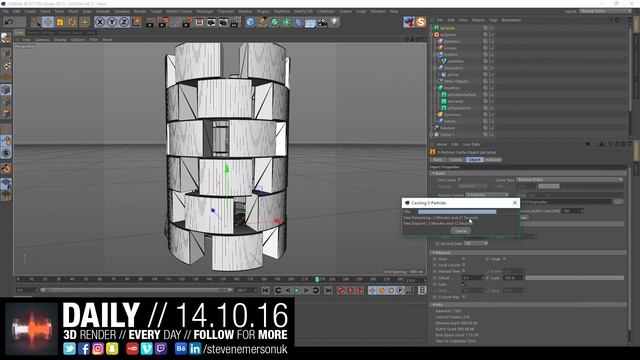Collapse the Modifiers group in Object Manager
The height and width of the screenshot is (360, 640).
435,88
